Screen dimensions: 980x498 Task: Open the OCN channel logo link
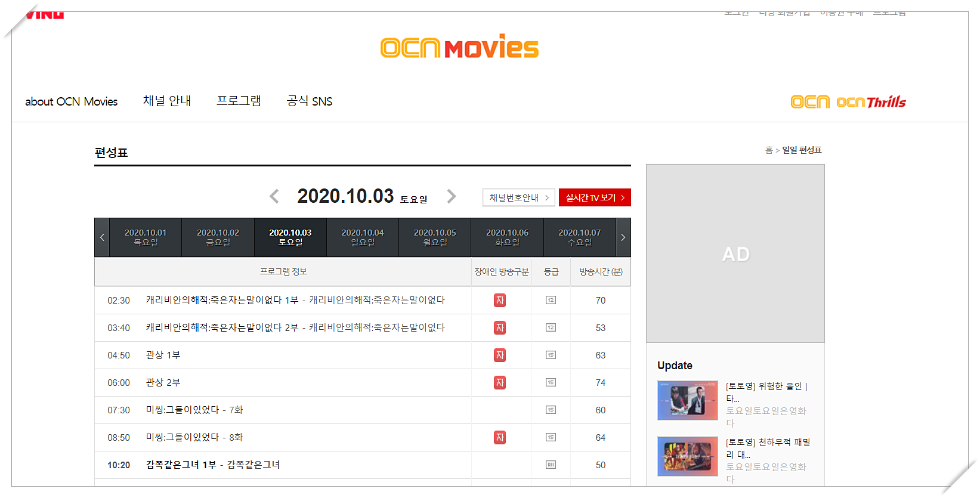(810, 102)
